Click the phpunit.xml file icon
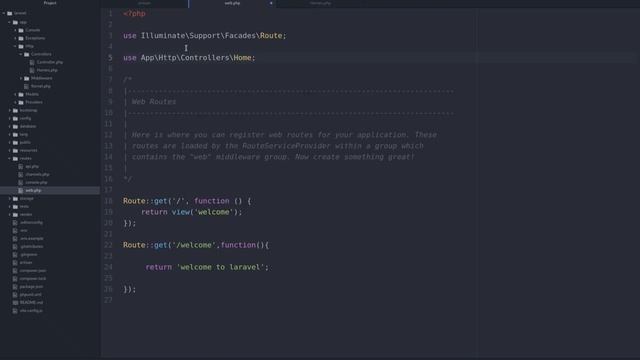The image size is (640, 360). 15,295
